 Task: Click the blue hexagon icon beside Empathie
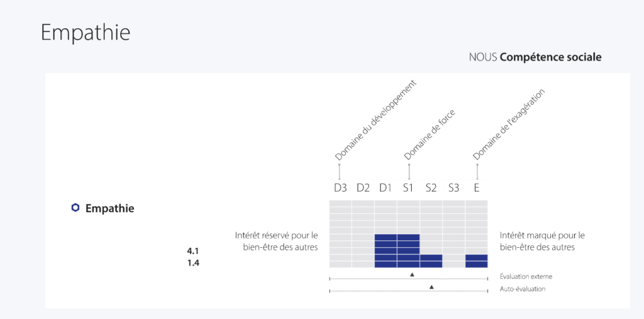click(x=75, y=208)
